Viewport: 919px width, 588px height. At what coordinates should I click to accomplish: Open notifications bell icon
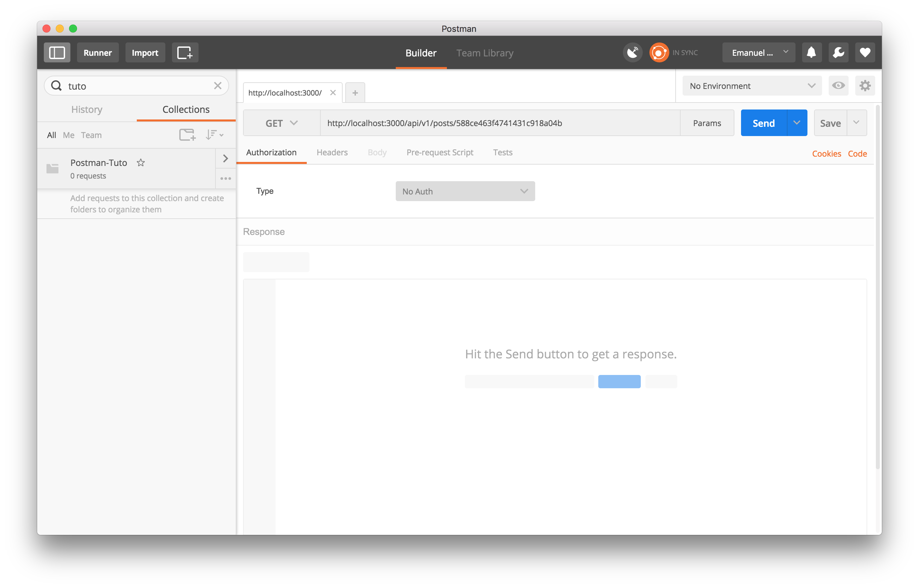click(x=811, y=52)
